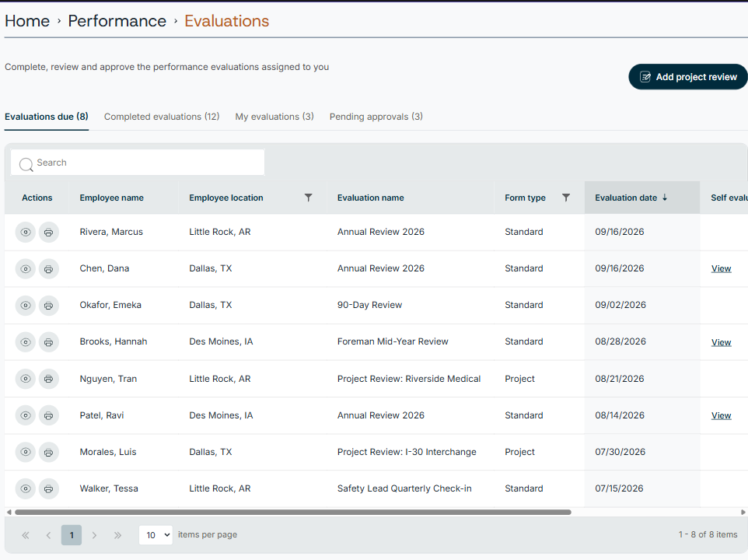The image size is (748, 560).
Task: Print Dana Chen's Annual Review
Action: [49, 269]
